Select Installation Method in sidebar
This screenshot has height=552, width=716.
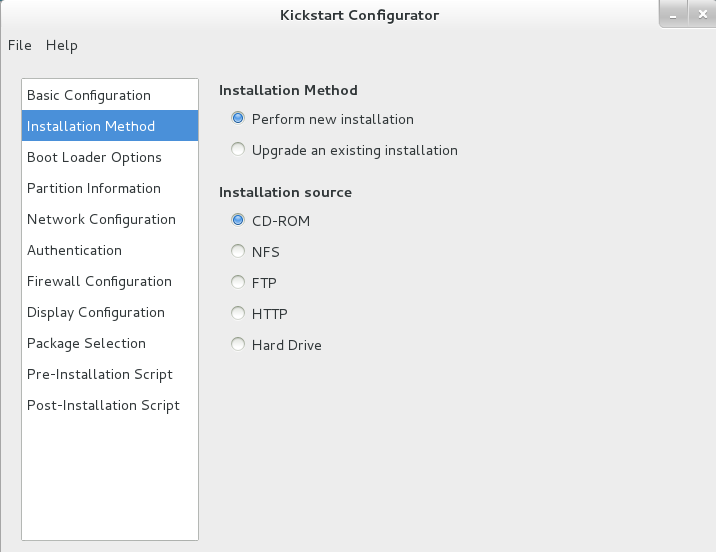[x=91, y=126]
